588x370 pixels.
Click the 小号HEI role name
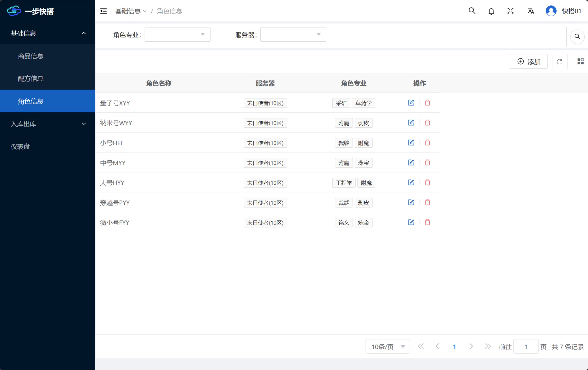[111, 143]
